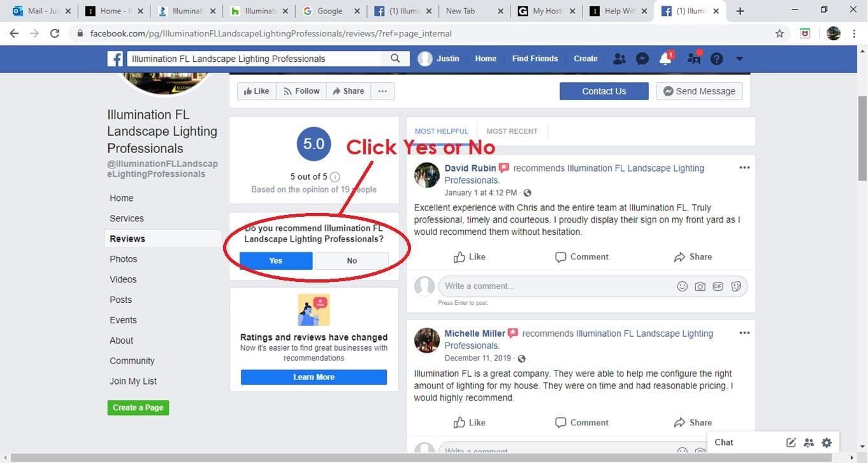Open Messenger icon in top bar

coord(642,59)
